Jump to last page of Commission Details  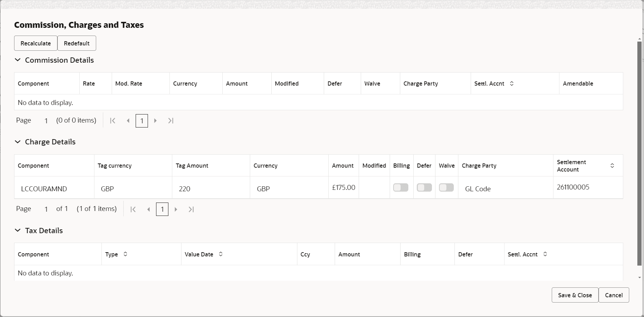[171, 120]
